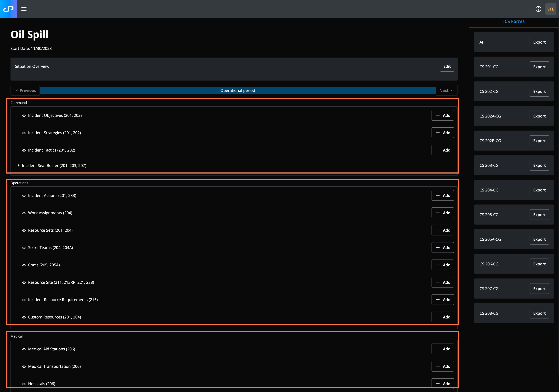Click the Start Date 11/30/2023 text
The height and width of the screenshot is (392, 559).
click(31, 48)
